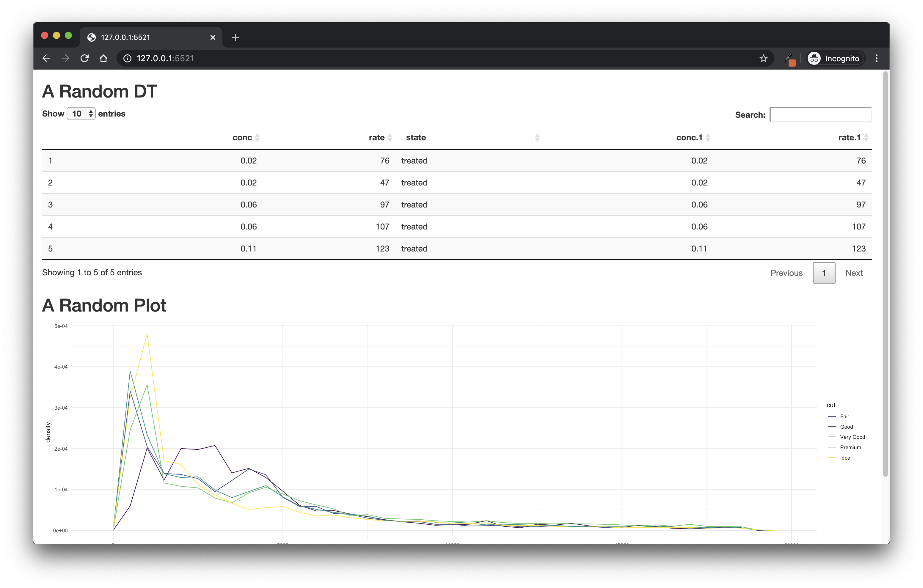Screen dimensions: 923x588
Task: Sort table by the state column
Action: (x=537, y=138)
